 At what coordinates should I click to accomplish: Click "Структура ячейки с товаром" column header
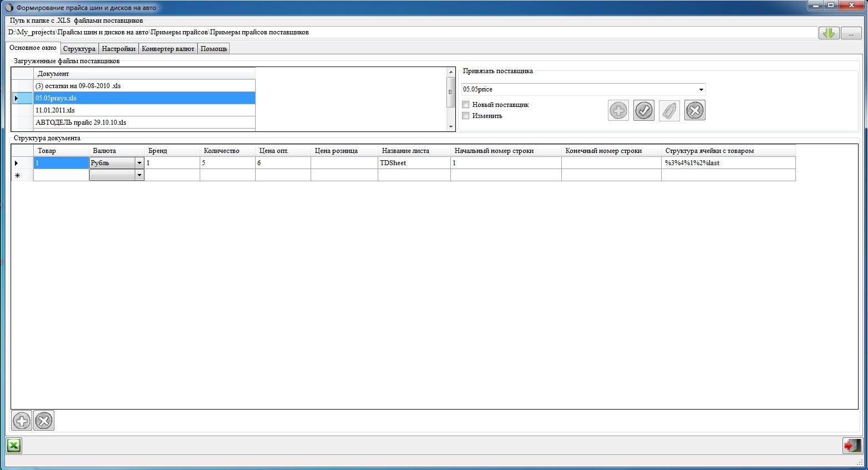click(x=728, y=151)
